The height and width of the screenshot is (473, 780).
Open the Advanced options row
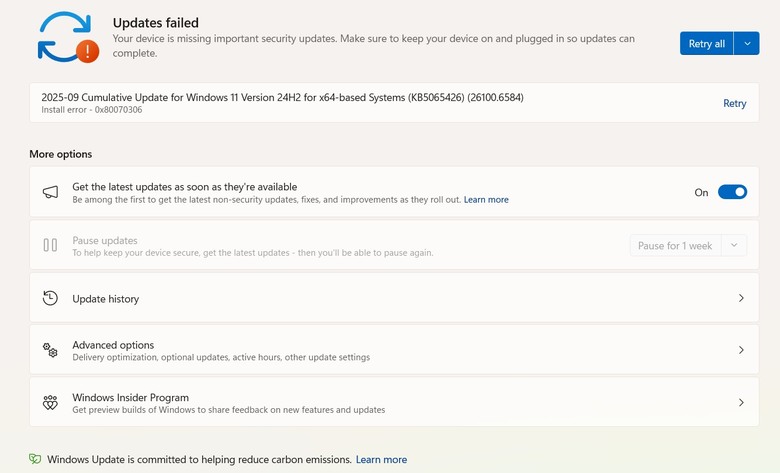click(394, 350)
